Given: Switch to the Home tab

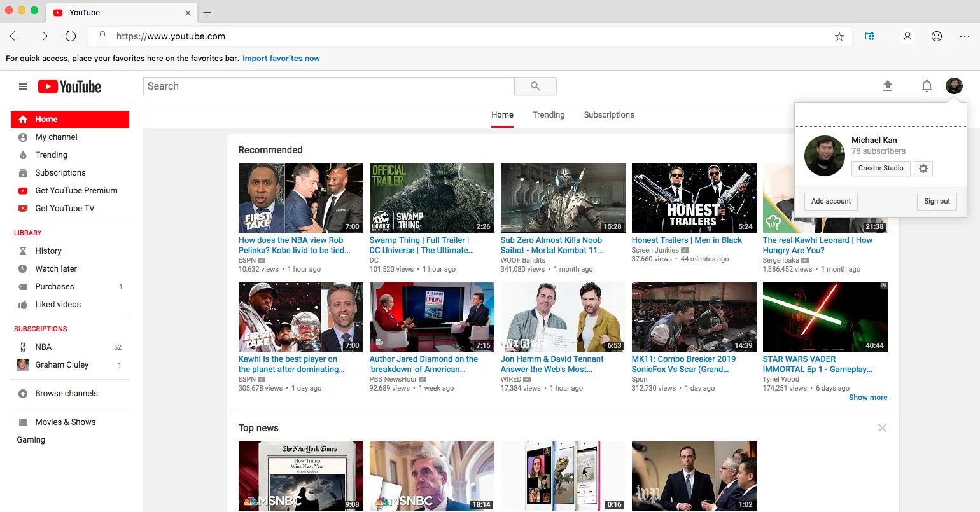Looking at the screenshot, I should tap(502, 115).
